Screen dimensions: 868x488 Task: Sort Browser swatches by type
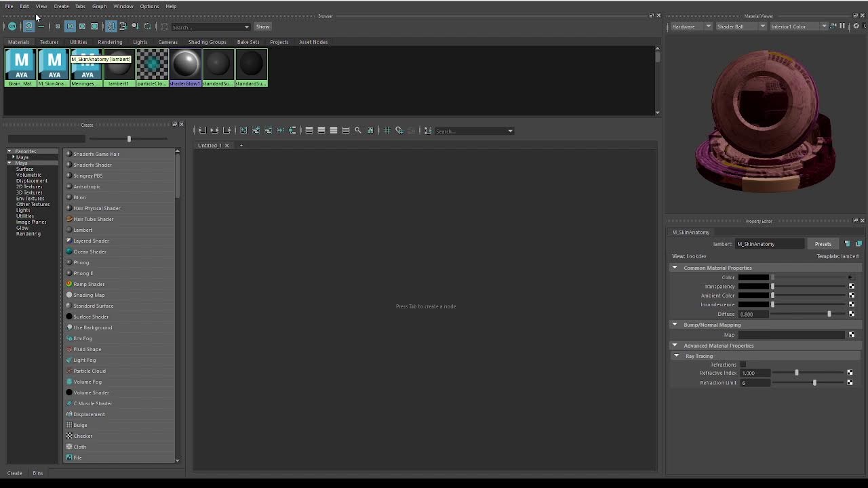click(123, 26)
